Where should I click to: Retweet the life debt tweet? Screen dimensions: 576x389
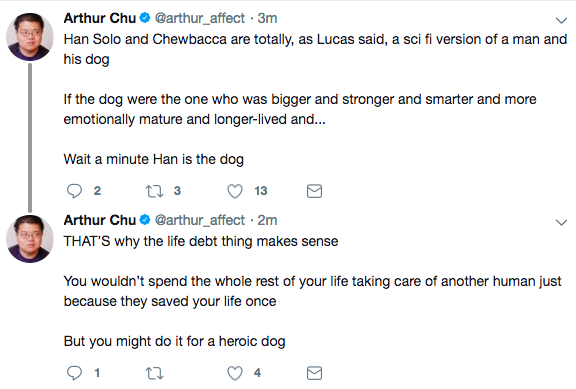tap(154, 373)
